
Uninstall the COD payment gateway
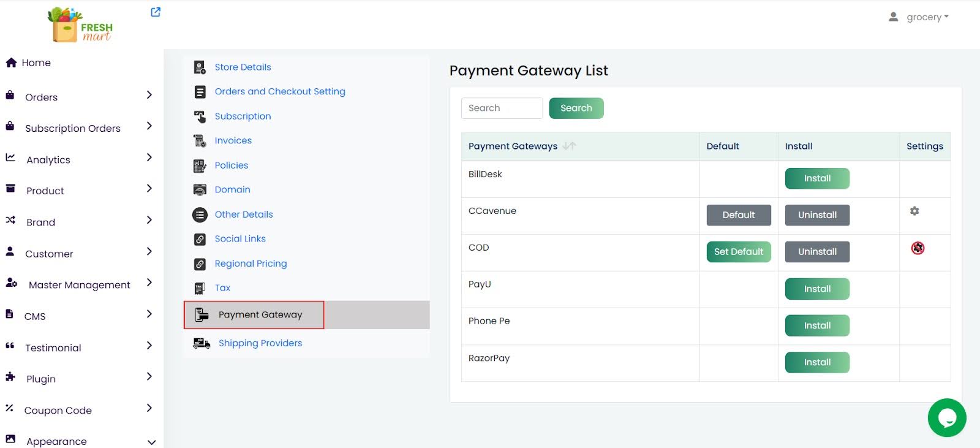(816, 252)
